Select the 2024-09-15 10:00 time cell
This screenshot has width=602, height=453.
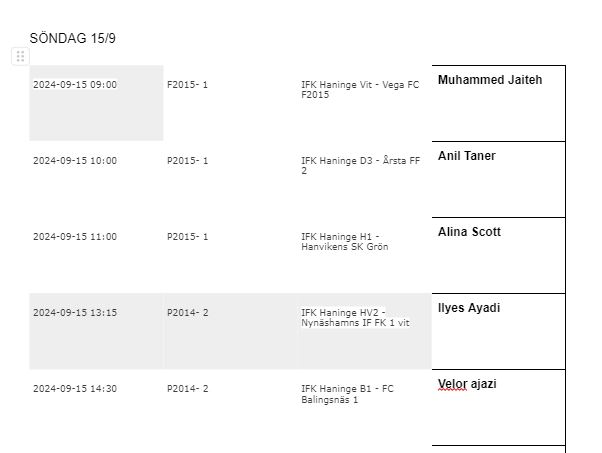point(75,161)
